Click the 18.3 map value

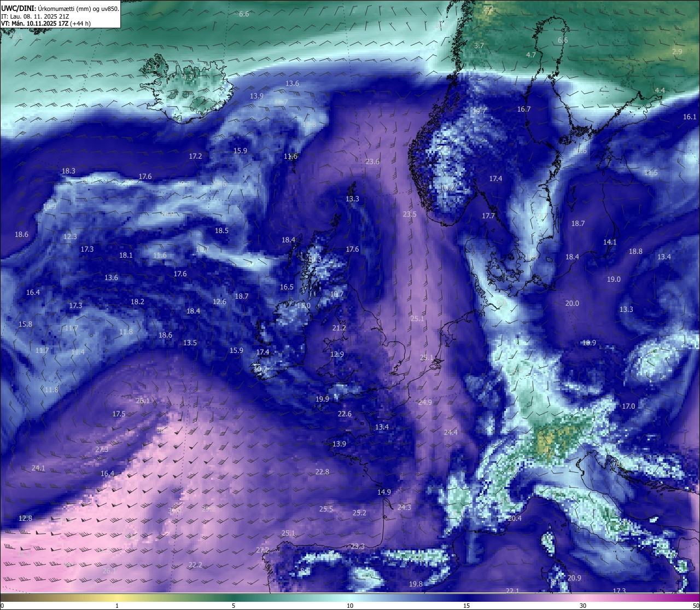tap(68, 171)
